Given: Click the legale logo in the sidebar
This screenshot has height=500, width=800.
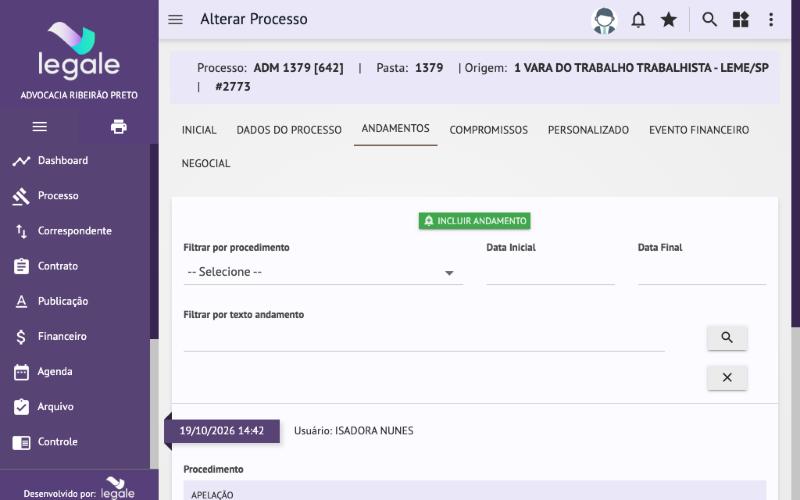Looking at the screenshot, I should [x=79, y=51].
